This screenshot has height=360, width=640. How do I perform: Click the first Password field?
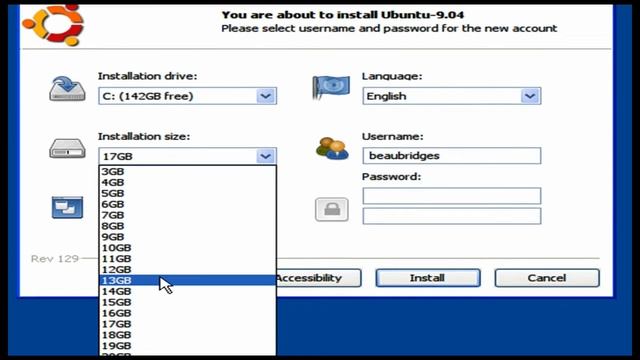point(452,196)
